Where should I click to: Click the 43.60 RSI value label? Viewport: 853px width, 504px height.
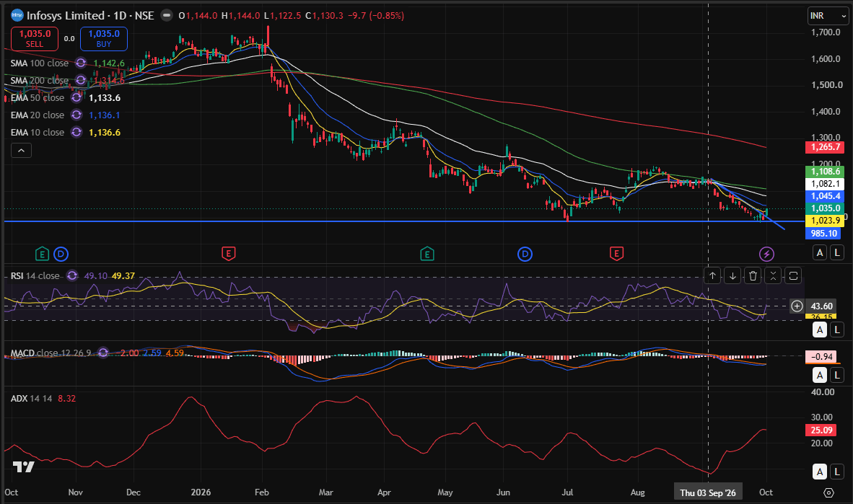821,306
